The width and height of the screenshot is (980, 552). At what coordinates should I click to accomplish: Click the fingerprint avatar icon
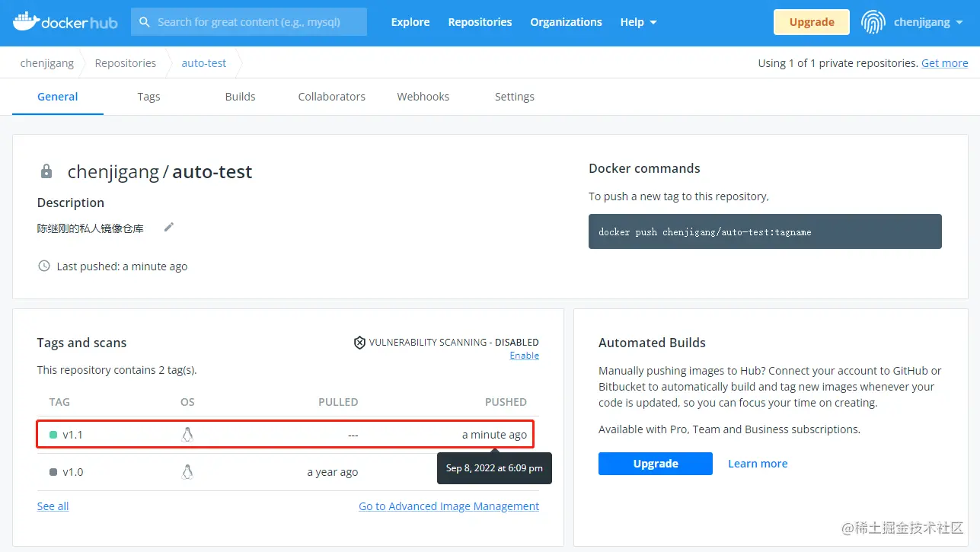pos(873,22)
